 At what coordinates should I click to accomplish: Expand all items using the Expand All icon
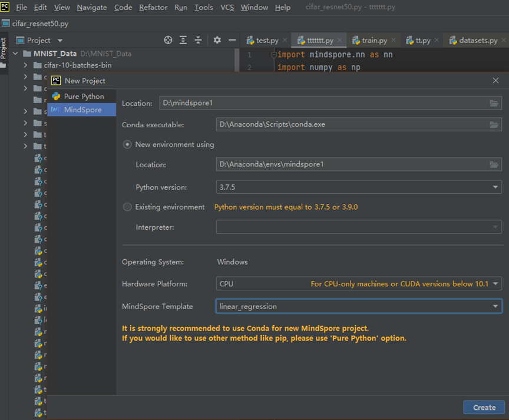[x=183, y=40]
